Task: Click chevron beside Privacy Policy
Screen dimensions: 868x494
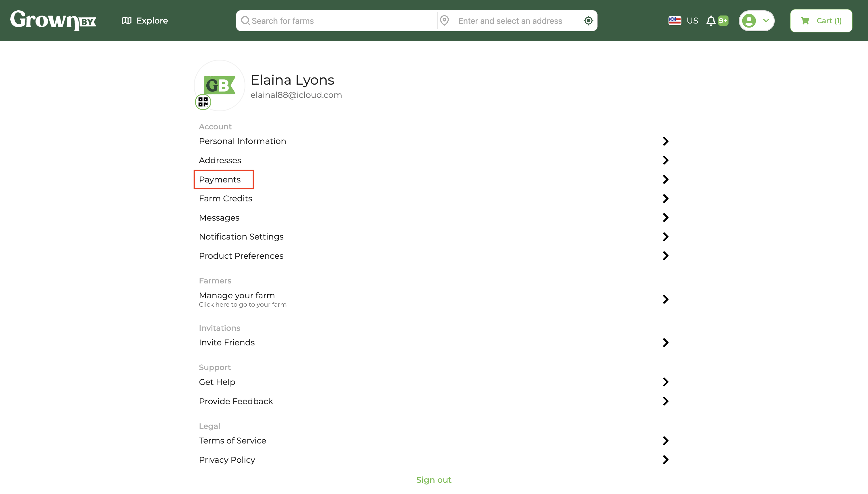Action: (665, 460)
